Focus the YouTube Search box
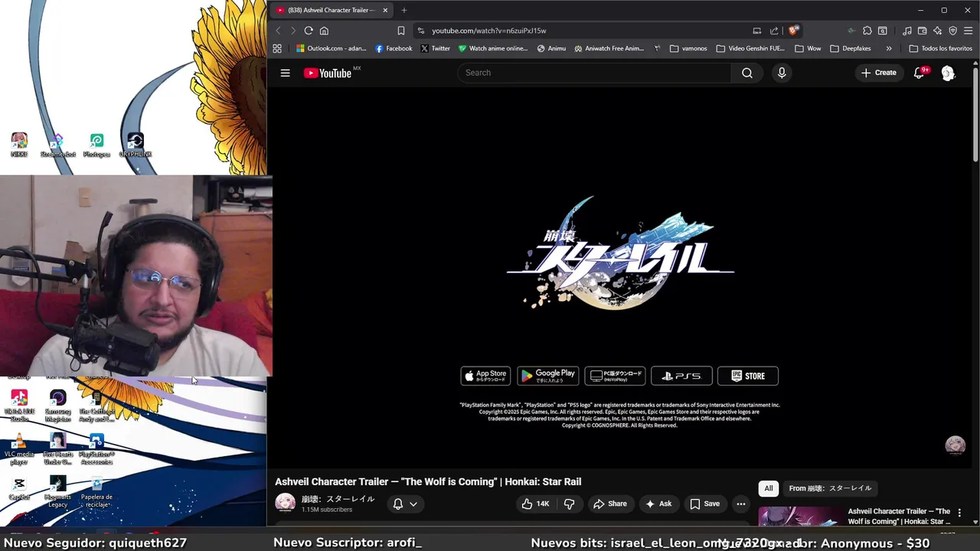This screenshot has height=551, width=980. [x=594, y=73]
